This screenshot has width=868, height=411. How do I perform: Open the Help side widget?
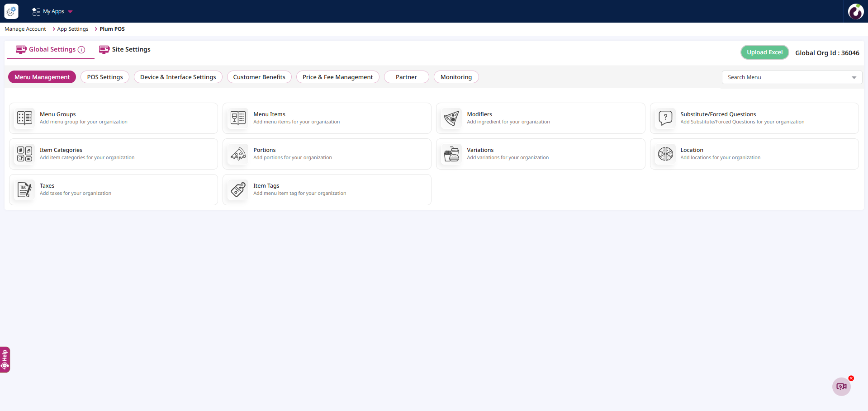5,359
